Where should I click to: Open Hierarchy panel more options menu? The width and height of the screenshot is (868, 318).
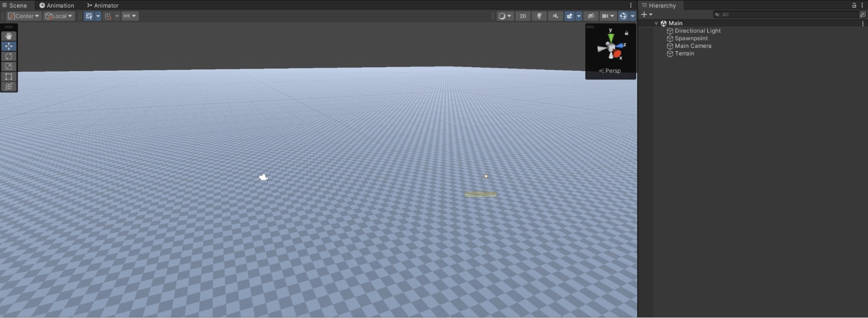(x=862, y=5)
